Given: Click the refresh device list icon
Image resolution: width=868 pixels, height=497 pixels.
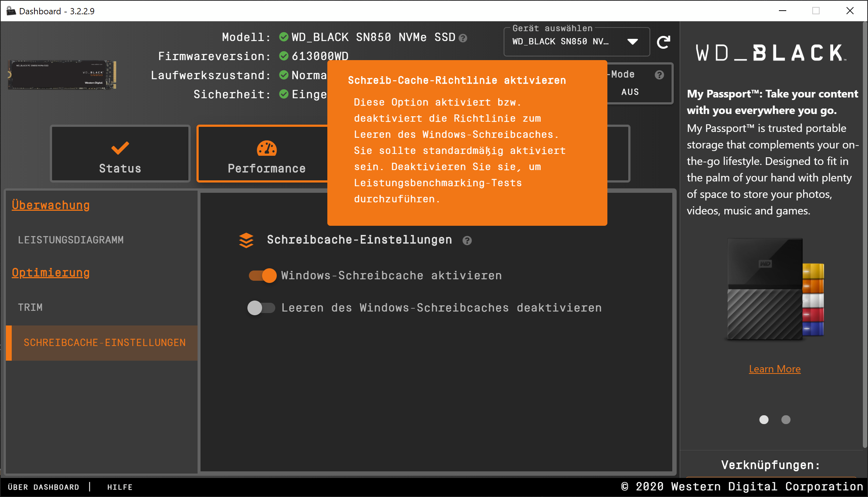Looking at the screenshot, I should 663,42.
